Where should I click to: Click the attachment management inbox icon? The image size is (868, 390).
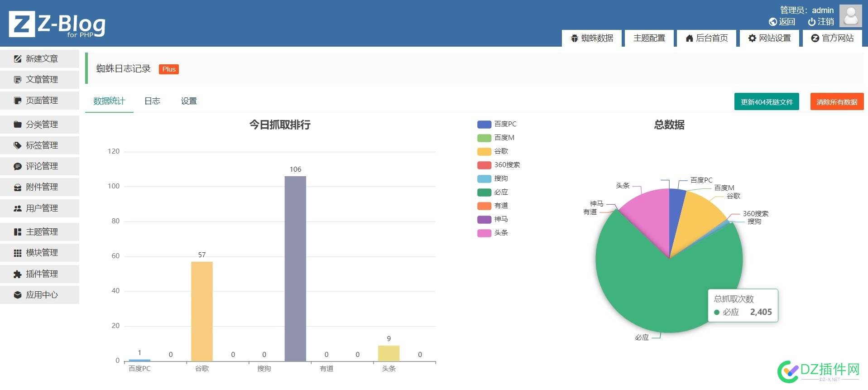coord(18,187)
